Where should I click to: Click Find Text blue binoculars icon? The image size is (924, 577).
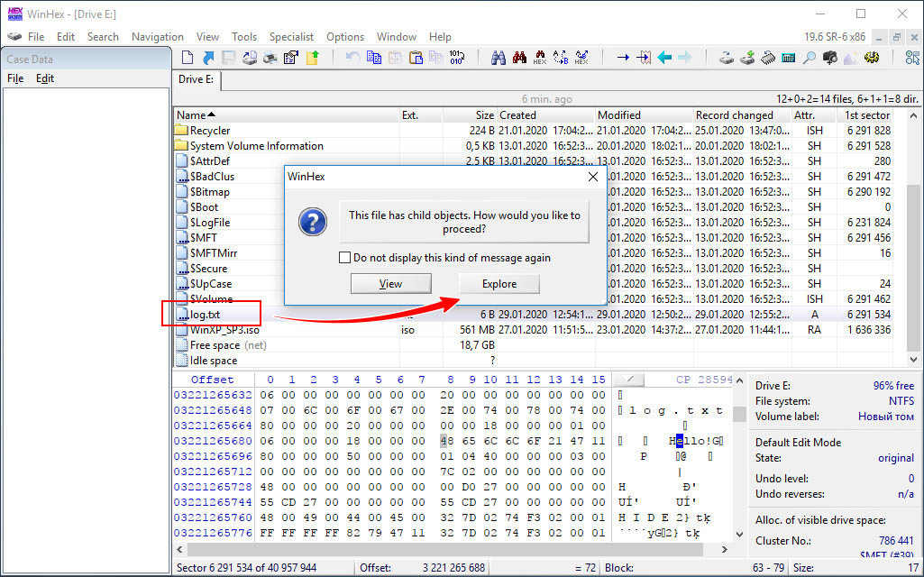click(499, 57)
